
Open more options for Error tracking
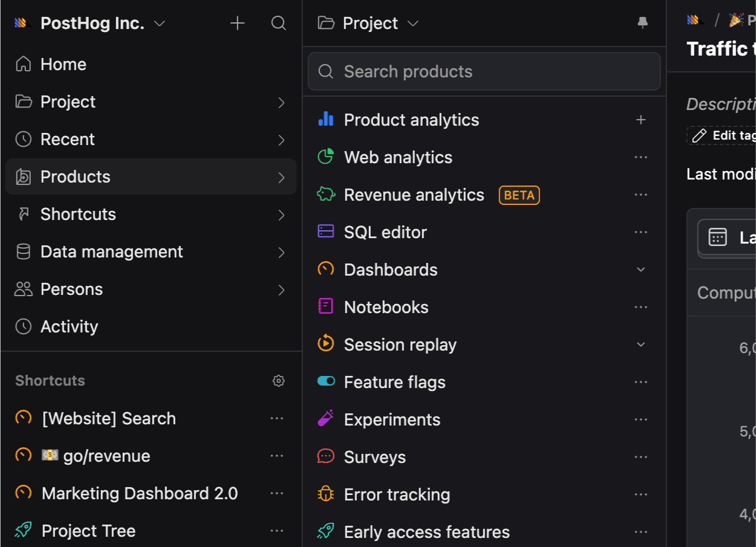click(x=641, y=494)
